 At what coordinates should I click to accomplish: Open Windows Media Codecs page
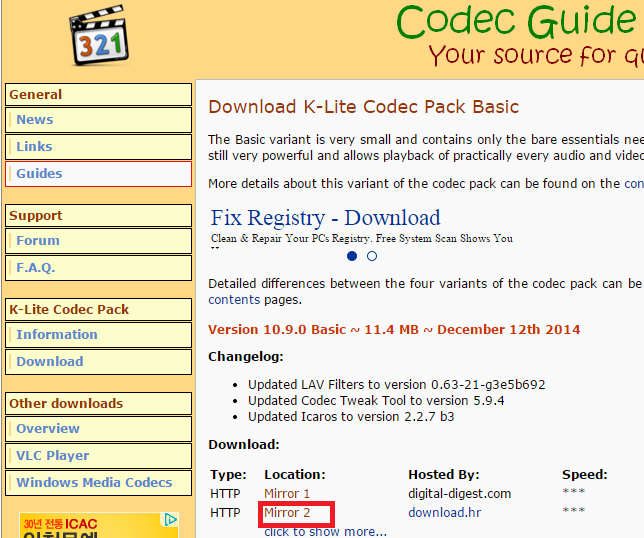tap(99, 483)
